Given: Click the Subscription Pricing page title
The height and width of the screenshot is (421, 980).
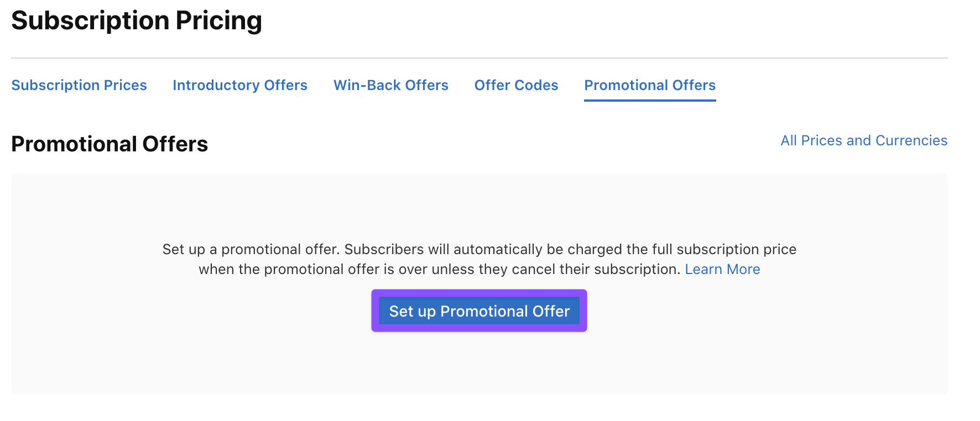Looking at the screenshot, I should click(136, 20).
